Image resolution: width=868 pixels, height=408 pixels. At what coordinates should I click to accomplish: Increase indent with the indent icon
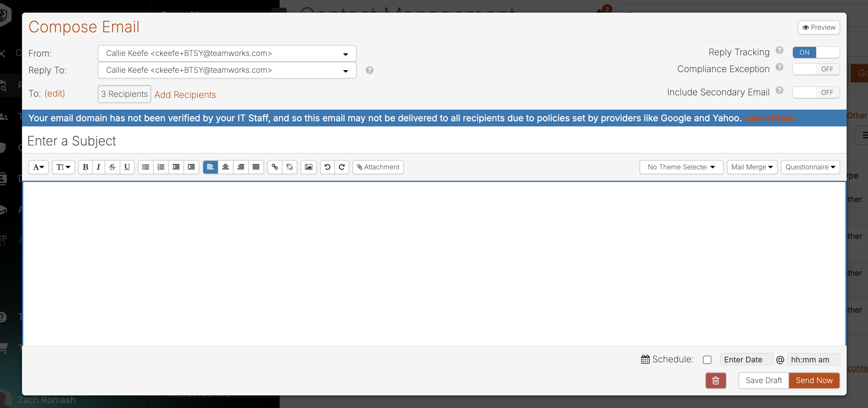pos(191,167)
